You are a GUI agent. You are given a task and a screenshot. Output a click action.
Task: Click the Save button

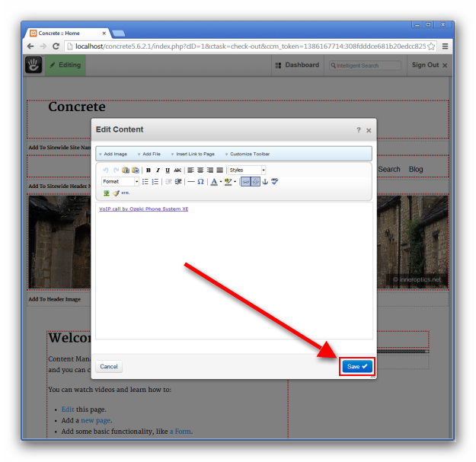pyautogui.click(x=356, y=366)
